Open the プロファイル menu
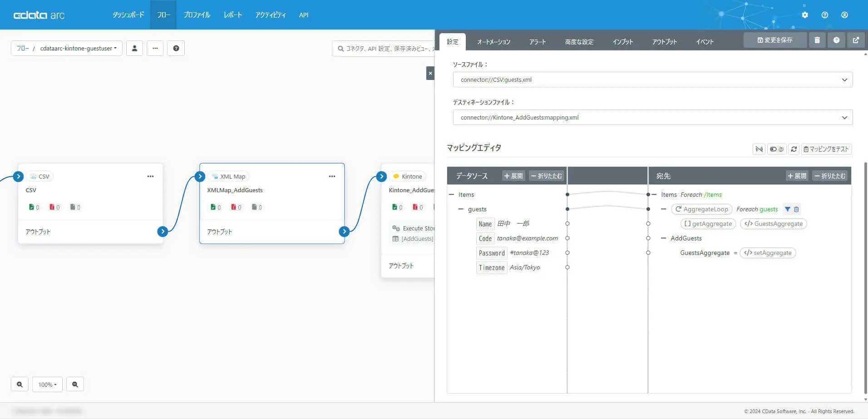This screenshot has height=419, width=868. 197,15
